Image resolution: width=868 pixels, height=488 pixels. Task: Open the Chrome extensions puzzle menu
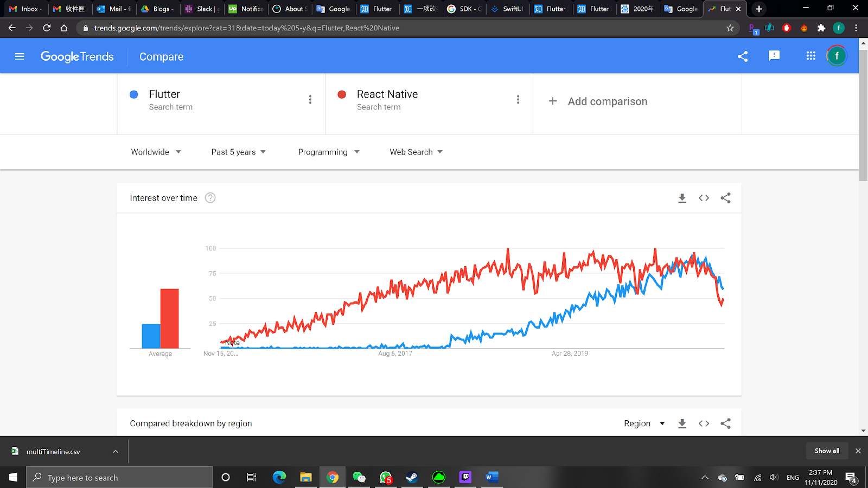coord(821,28)
